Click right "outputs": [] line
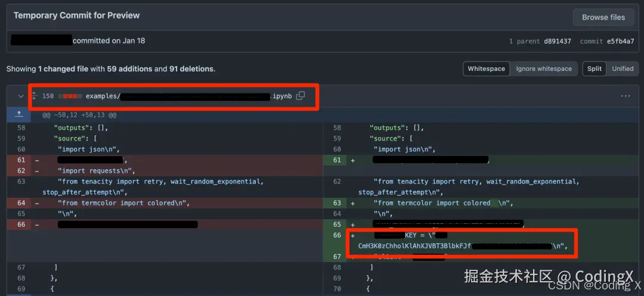This screenshot has height=296, width=644. [397, 128]
